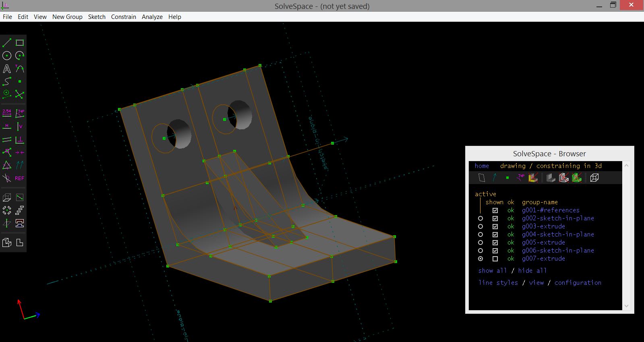Toggle show workplanes icon in Browser
This screenshot has height=342, width=644.
(482, 178)
